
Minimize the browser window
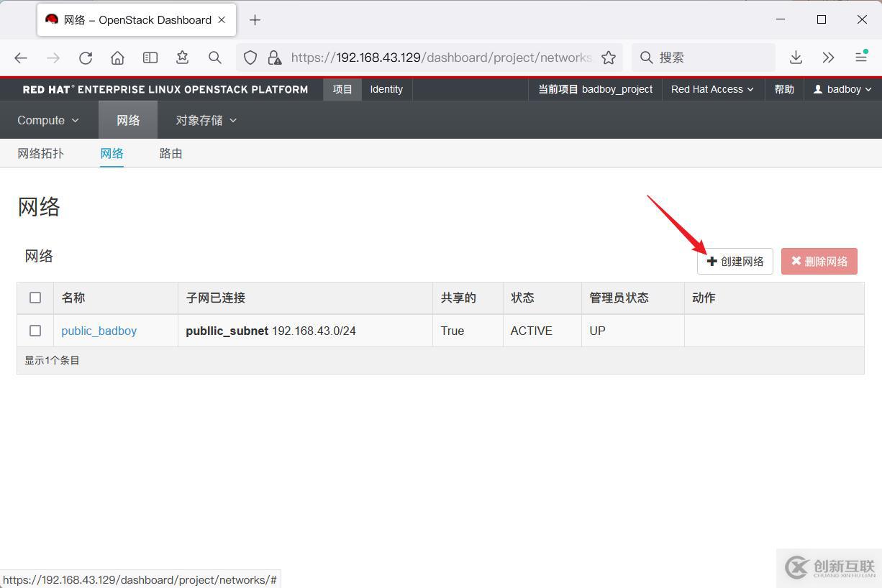point(782,19)
